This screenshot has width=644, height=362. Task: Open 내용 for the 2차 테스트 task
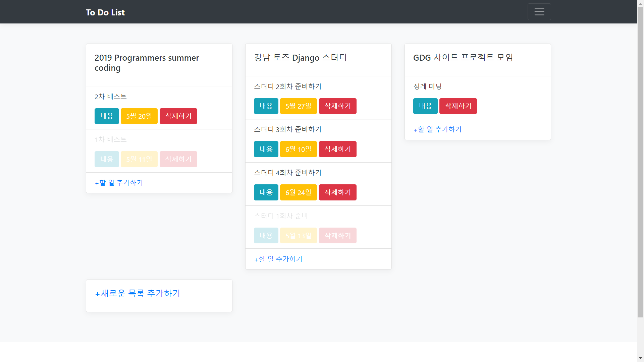pyautogui.click(x=107, y=116)
